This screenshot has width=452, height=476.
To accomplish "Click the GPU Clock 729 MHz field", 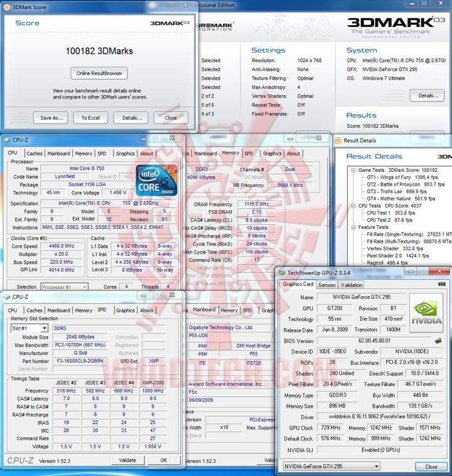I will (x=331, y=428).
